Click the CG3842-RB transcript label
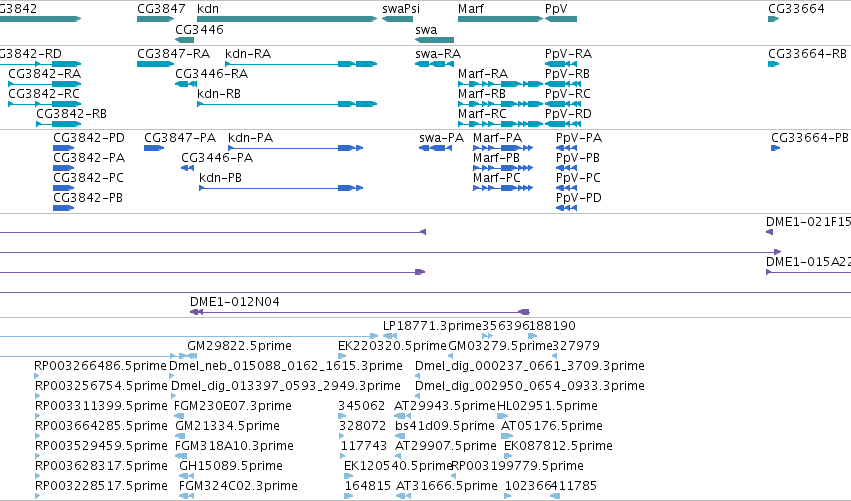Viewport: 851px width, 501px height. point(72,114)
